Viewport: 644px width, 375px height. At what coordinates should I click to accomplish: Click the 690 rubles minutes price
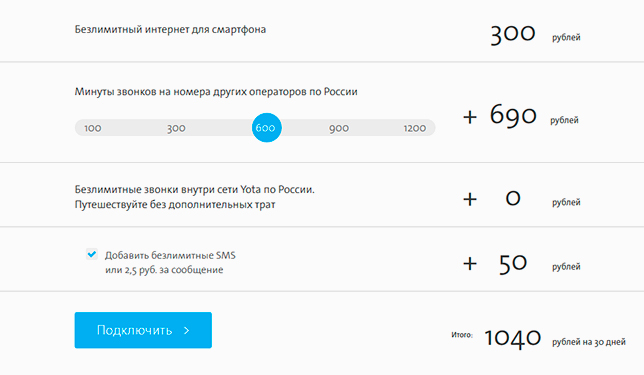(x=513, y=115)
